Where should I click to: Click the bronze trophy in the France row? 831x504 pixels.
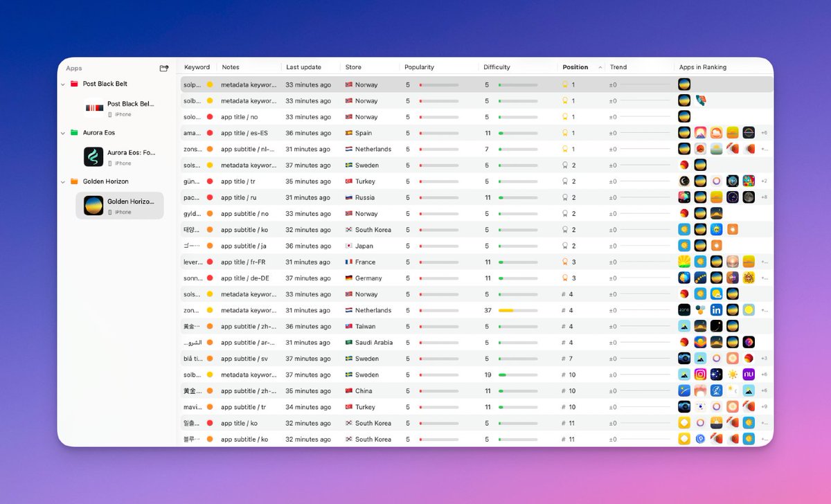click(565, 262)
